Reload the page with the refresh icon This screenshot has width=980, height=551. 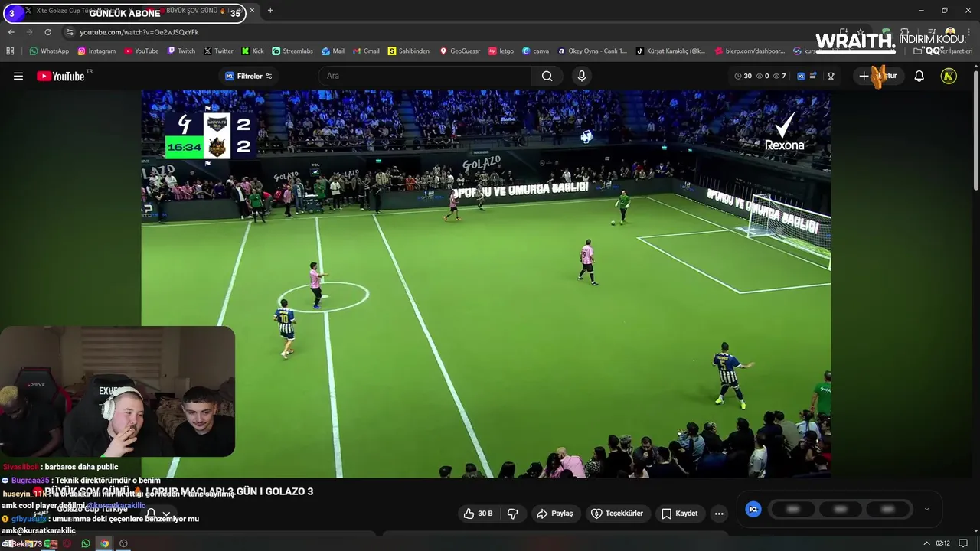click(47, 32)
